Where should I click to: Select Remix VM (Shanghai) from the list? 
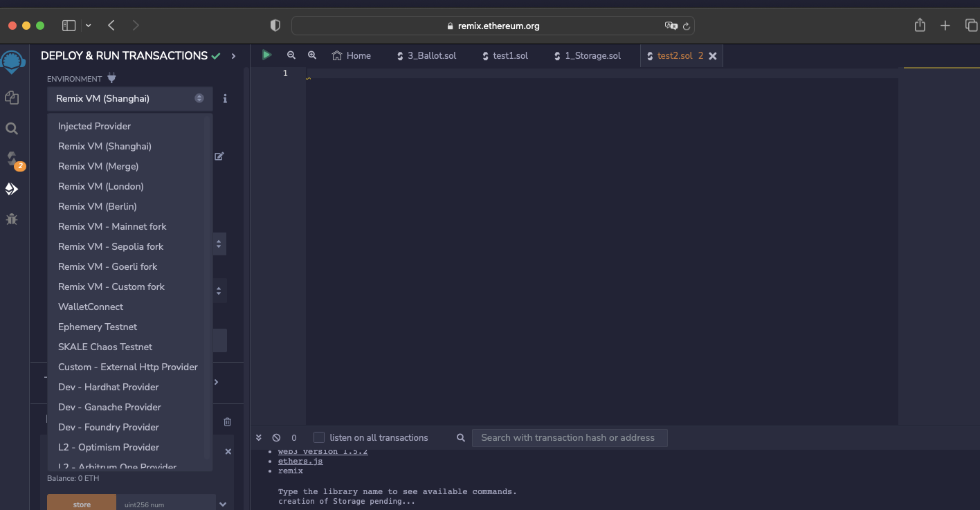click(x=129, y=146)
